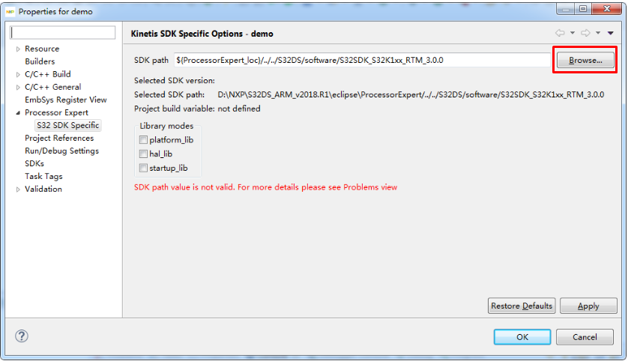The height and width of the screenshot is (364, 637).
Task: Select the Task Tags item
Action: (43, 176)
